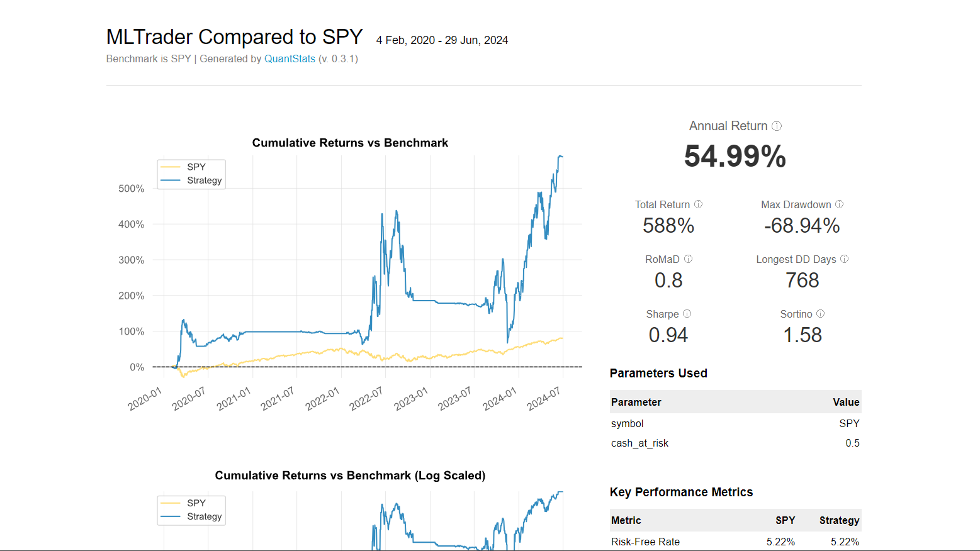Click the Value column header
The width and height of the screenshot is (980, 551).
tap(846, 402)
